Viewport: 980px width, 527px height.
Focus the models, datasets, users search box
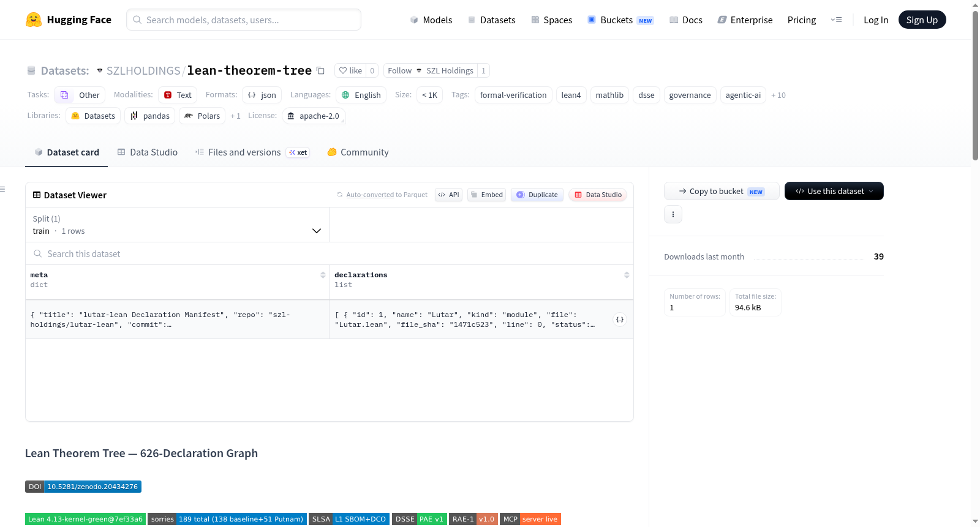click(x=244, y=20)
